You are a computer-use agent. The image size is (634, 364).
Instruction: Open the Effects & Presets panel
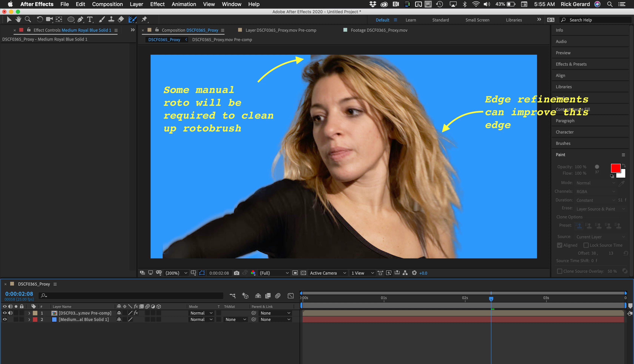pyautogui.click(x=571, y=64)
